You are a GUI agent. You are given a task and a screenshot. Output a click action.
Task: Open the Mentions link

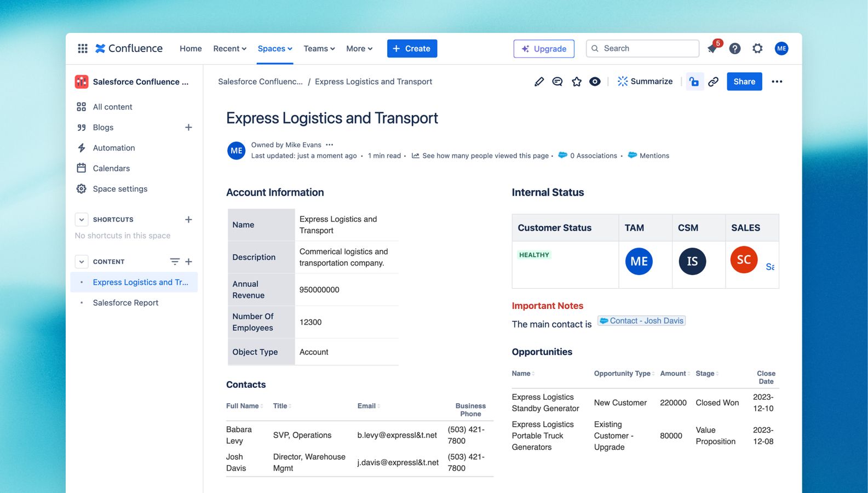(648, 156)
